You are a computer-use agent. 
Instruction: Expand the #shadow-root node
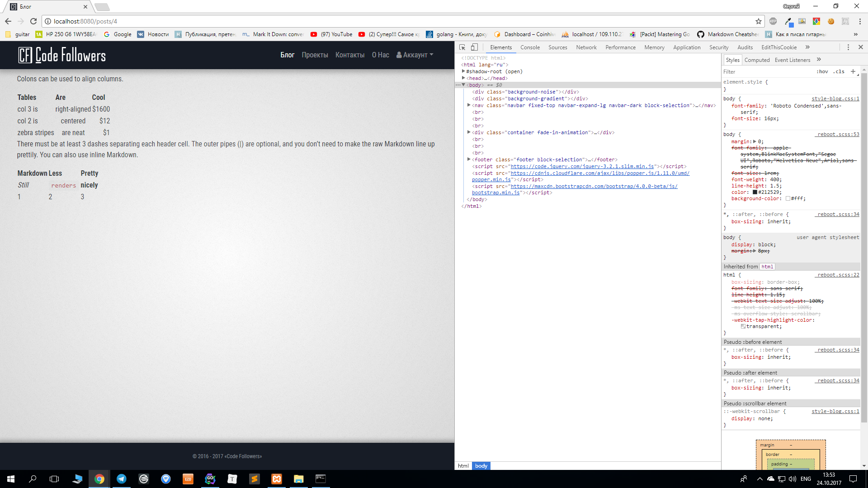463,71
